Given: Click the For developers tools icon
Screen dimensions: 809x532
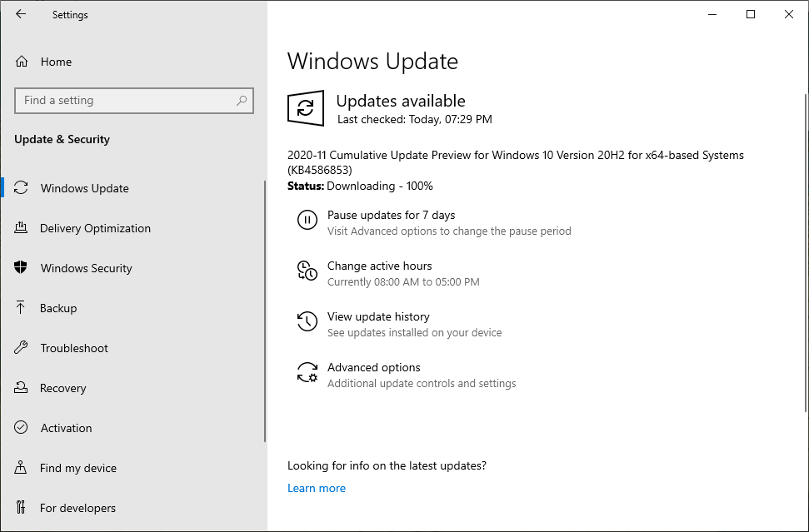Looking at the screenshot, I should 21,507.
